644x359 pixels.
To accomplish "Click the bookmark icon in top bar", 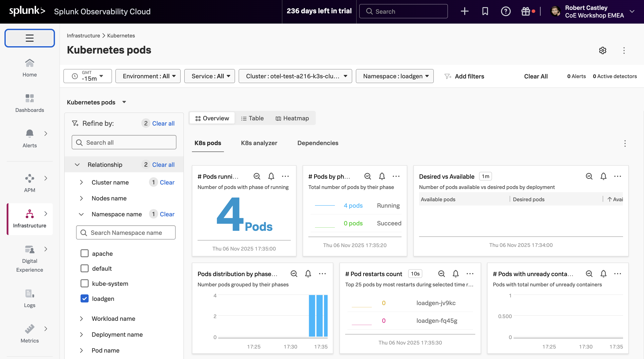I will click(x=485, y=11).
